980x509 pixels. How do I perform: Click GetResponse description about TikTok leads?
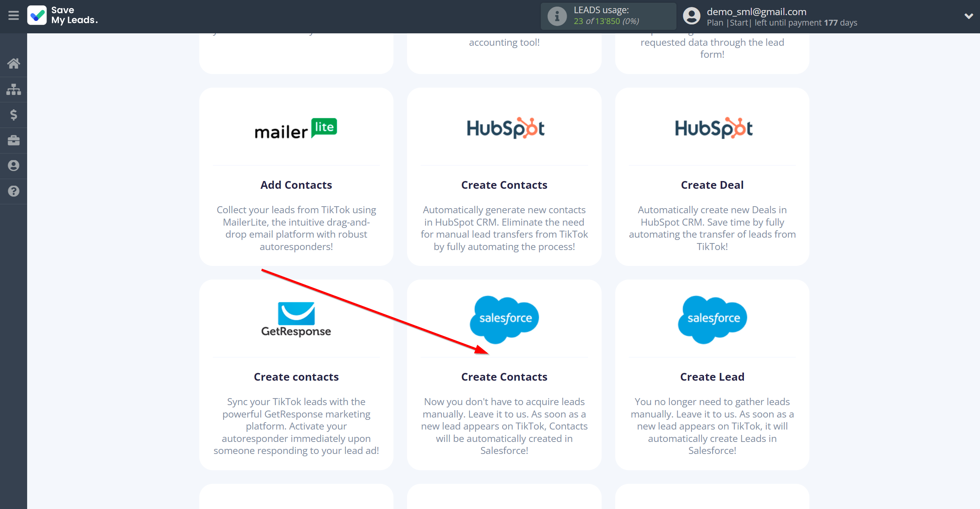click(296, 426)
